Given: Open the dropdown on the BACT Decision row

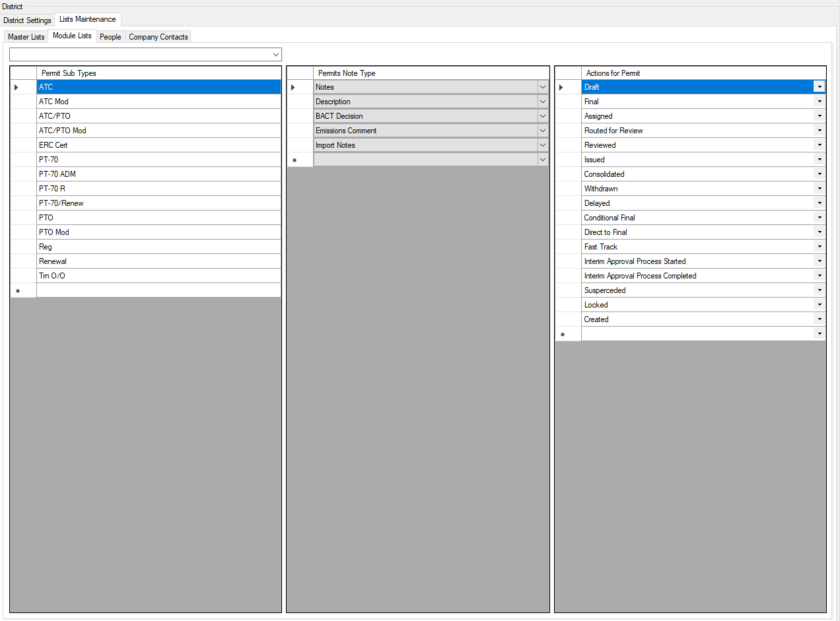Looking at the screenshot, I should [542, 115].
